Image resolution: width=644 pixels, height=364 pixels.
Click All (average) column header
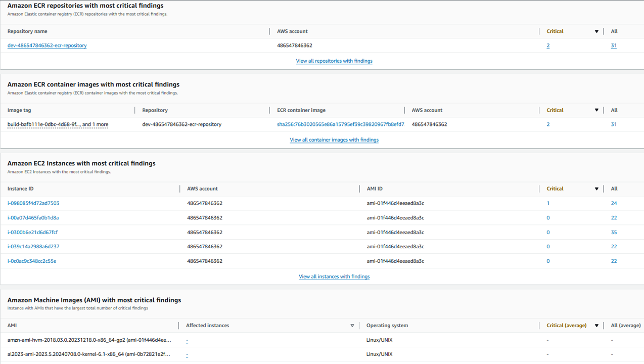click(x=626, y=326)
